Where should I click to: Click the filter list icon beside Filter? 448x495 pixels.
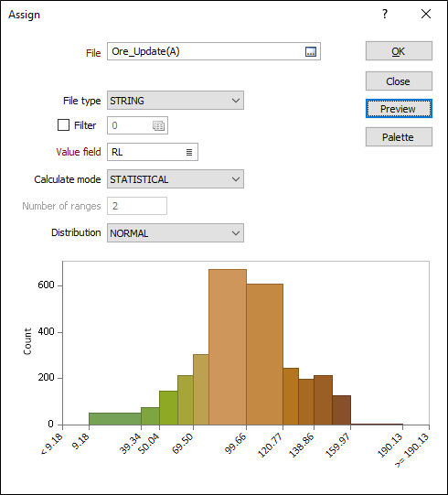pyautogui.click(x=158, y=125)
